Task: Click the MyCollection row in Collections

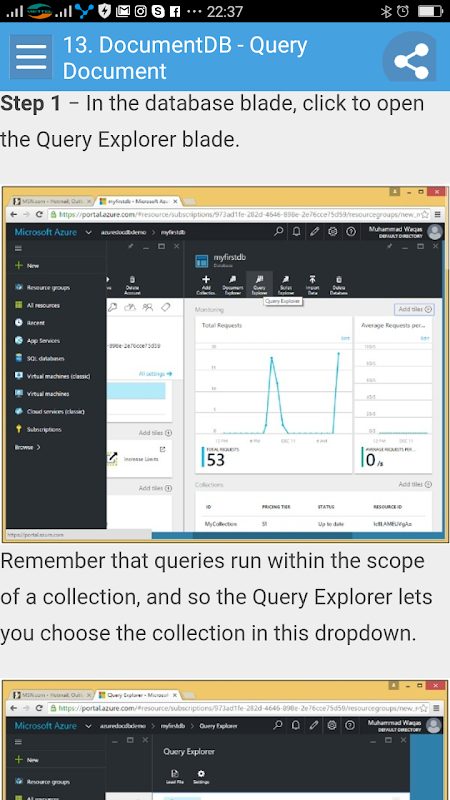Action: click(x=313, y=524)
